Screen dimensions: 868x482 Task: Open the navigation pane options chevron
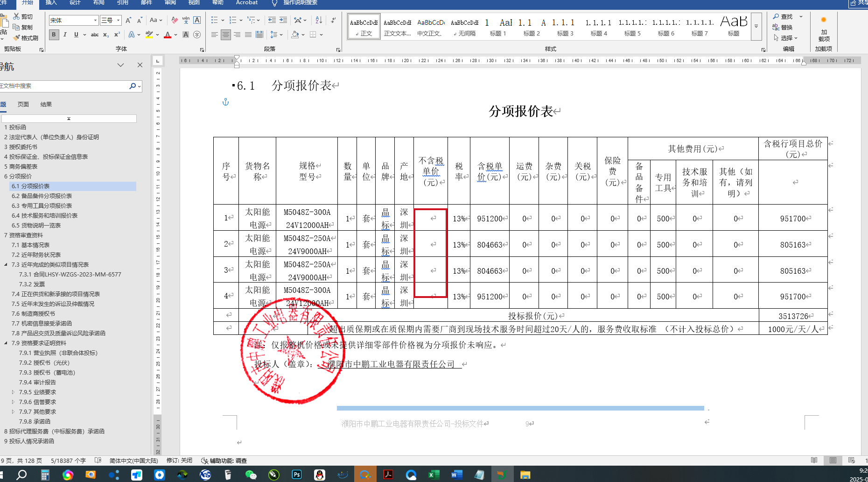click(121, 65)
